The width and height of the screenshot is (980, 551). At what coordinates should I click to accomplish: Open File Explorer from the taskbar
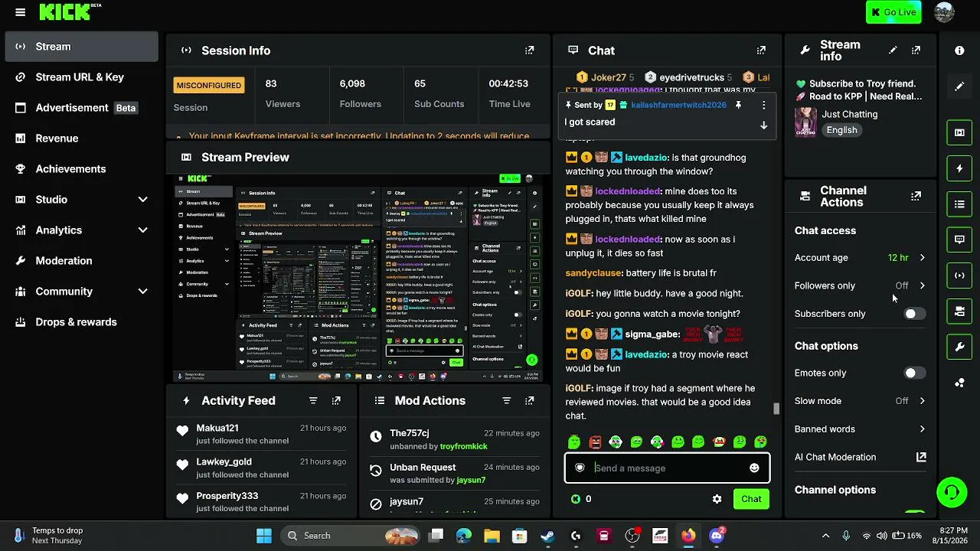coord(492,536)
